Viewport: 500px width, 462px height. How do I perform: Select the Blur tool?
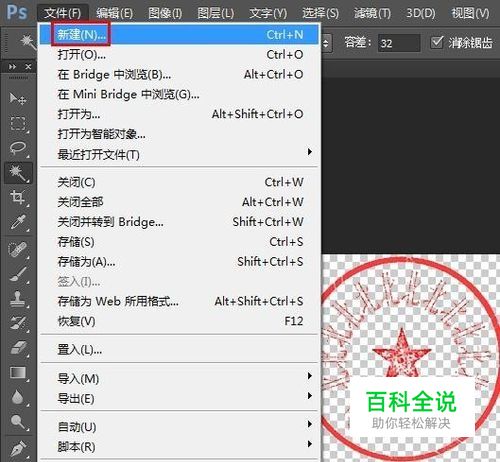(18, 397)
